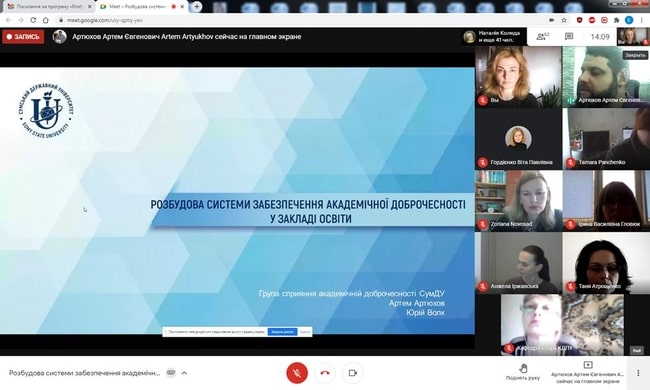Go back using the browser back arrow
Viewport: 650px width, 390px height.
(9, 20)
